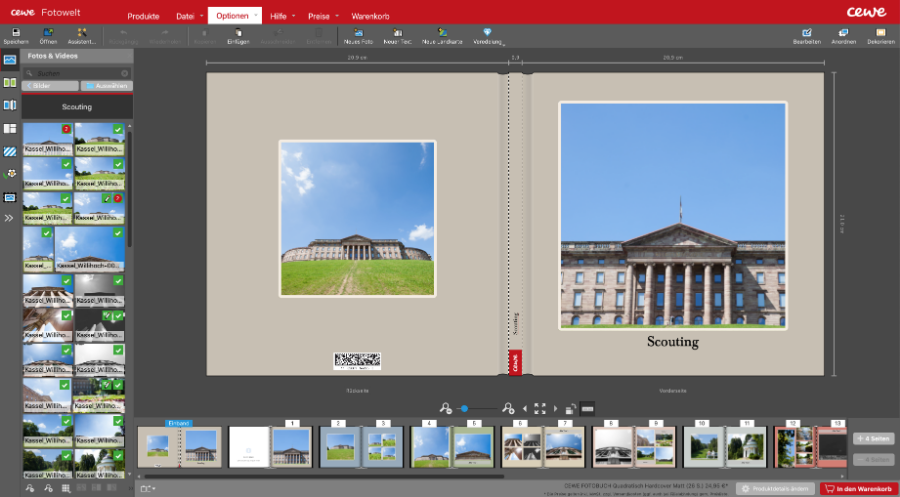Open the Produkte menu
Screen dimensions: 900x497
click(x=143, y=17)
